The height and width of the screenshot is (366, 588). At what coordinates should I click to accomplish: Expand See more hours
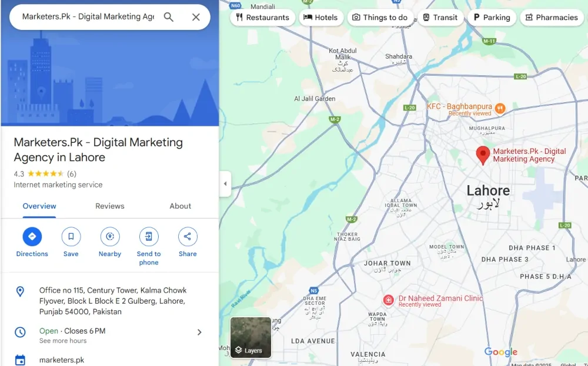pos(62,340)
